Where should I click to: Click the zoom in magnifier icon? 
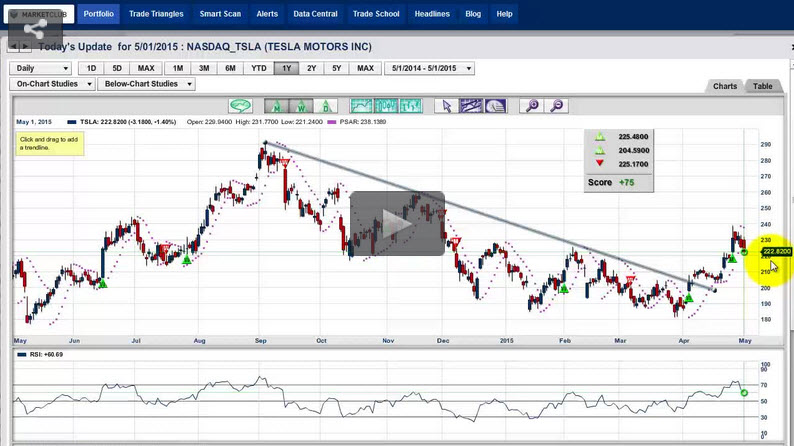coord(532,106)
